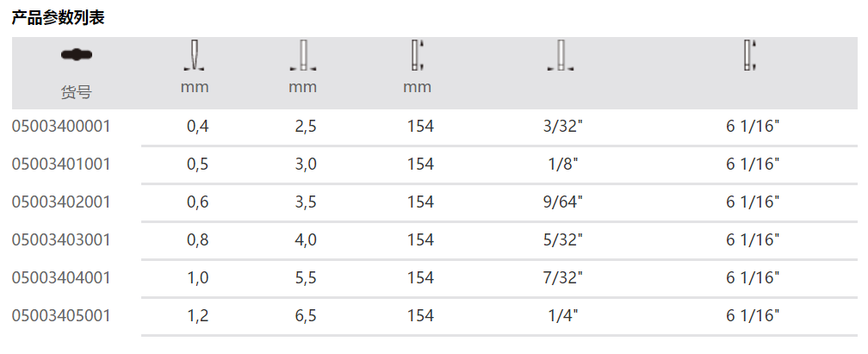Choose product 05003405001
The image size is (868, 354).
[61, 315]
